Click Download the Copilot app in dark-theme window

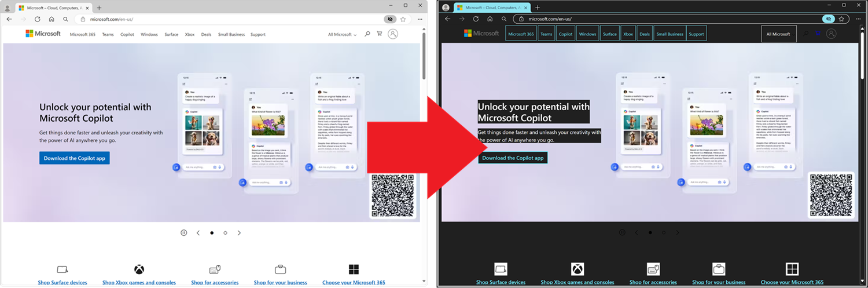513,158
